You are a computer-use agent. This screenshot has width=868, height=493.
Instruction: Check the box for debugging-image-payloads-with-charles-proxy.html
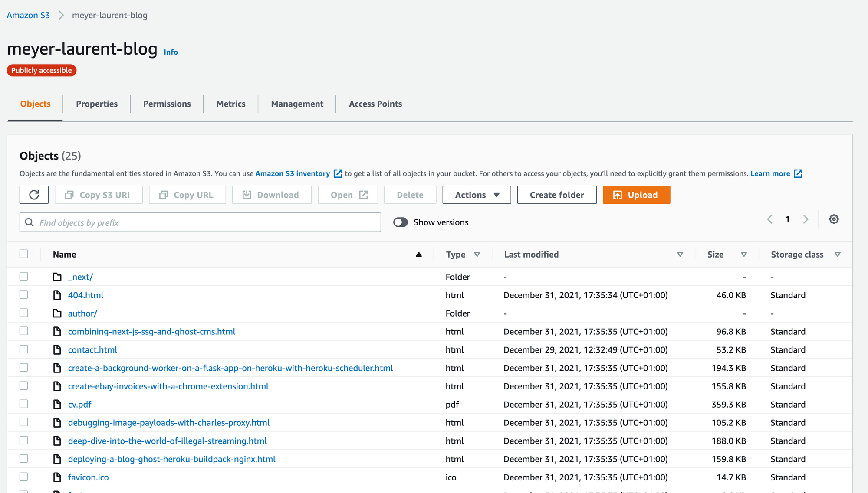pos(24,422)
